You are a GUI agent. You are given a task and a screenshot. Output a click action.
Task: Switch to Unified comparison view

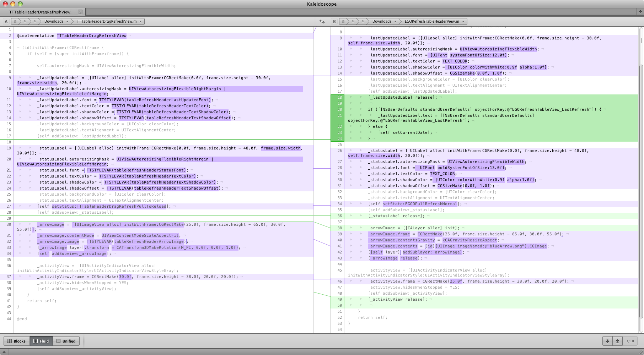66,341
